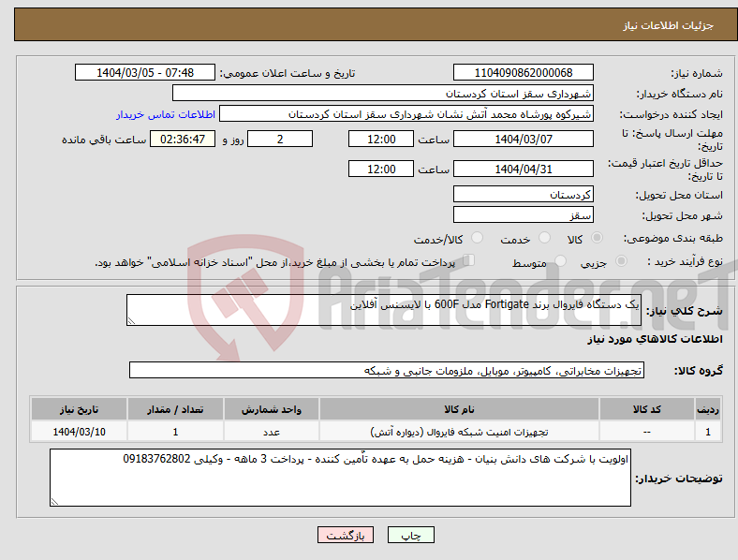Click the remaining days field showing 2

coord(280,139)
